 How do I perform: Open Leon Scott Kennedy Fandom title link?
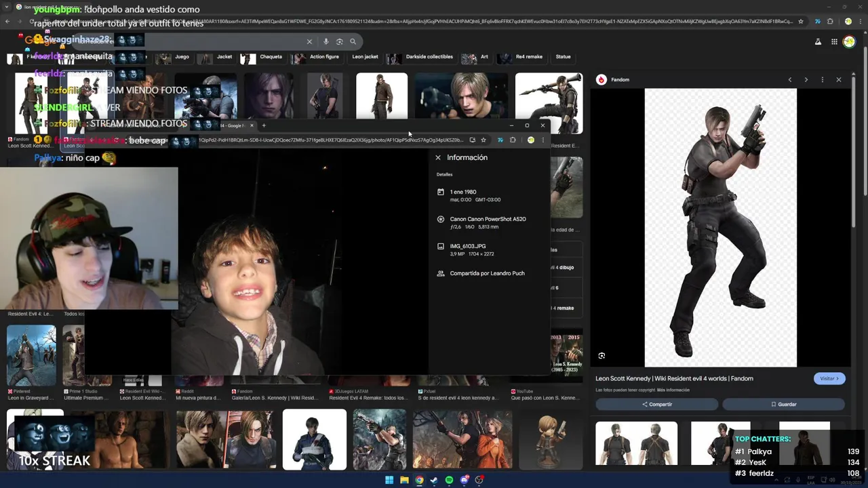tap(675, 378)
